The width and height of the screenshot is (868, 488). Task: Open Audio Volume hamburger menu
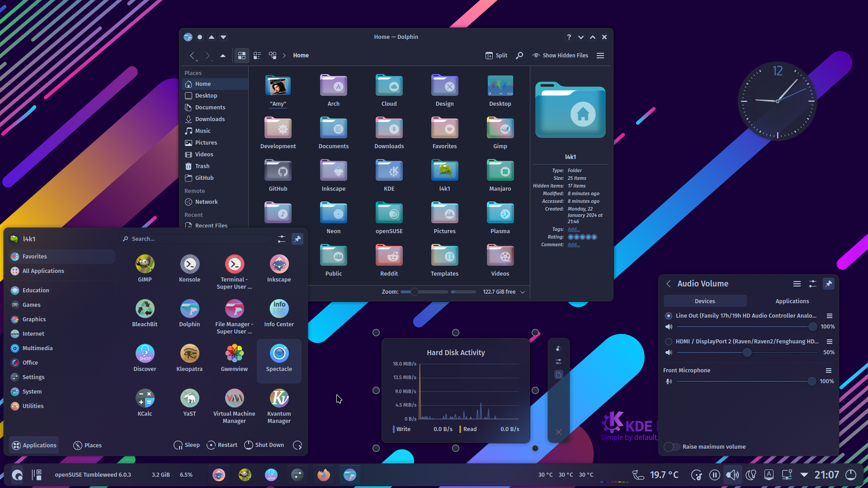pyautogui.click(x=797, y=284)
